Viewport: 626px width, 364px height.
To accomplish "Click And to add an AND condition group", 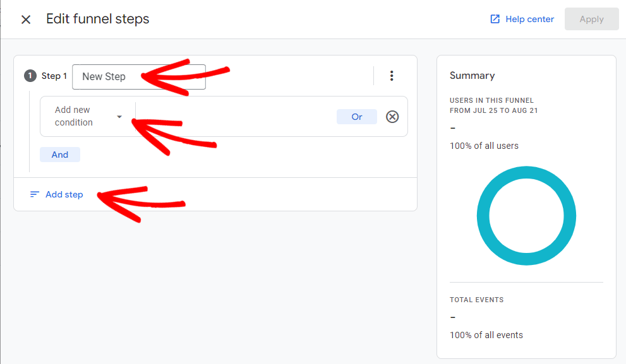I will click(59, 154).
